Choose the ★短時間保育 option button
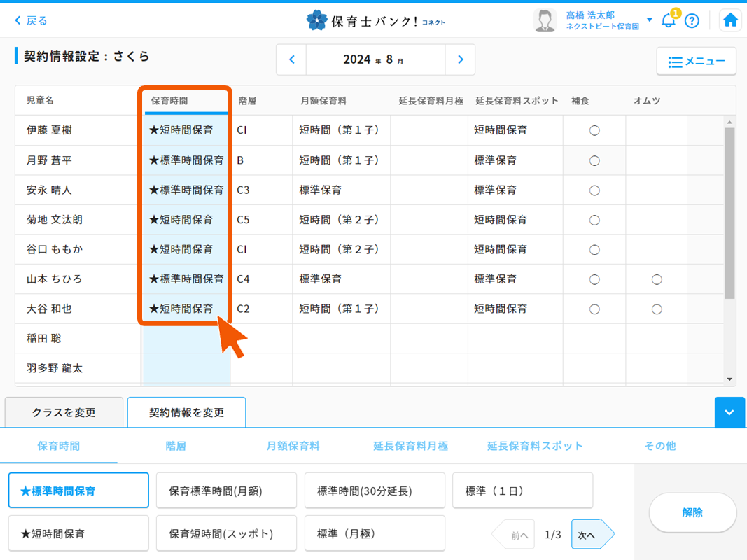Screen dimensions: 747x560 78,533
